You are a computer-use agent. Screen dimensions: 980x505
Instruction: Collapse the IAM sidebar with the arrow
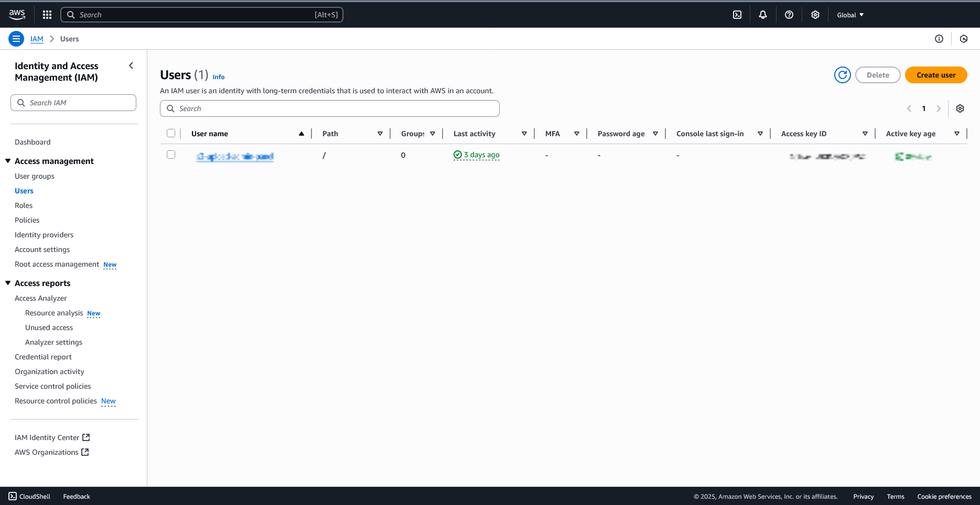[x=131, y=65]
